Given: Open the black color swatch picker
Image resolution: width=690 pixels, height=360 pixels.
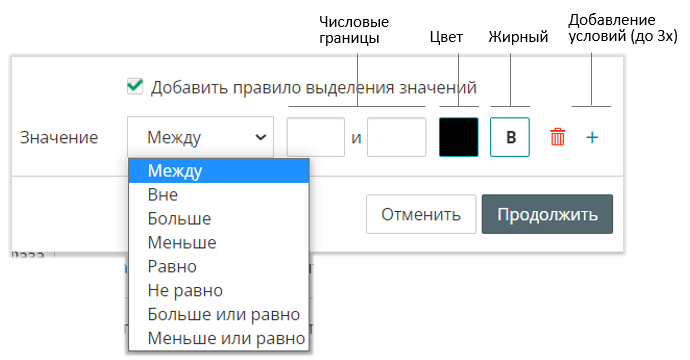Looking at the screenshot, I should point(459,137).
